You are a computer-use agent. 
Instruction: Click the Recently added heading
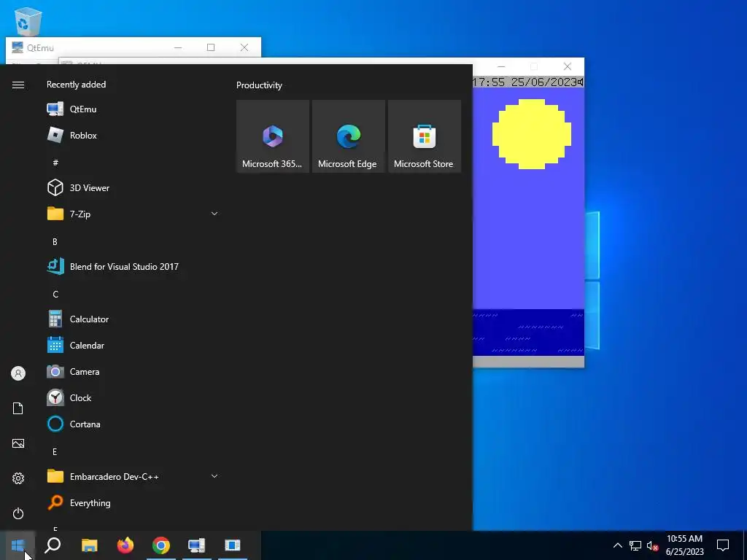76,85
